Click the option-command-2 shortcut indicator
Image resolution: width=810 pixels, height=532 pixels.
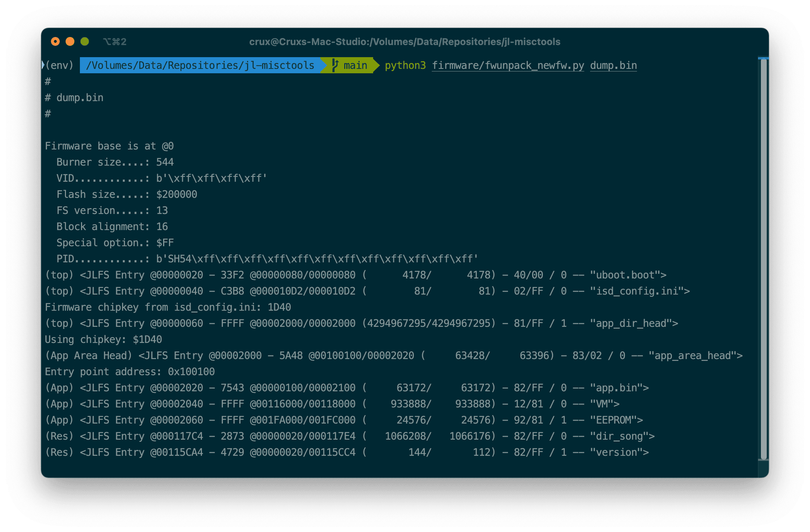coord(115,42)
